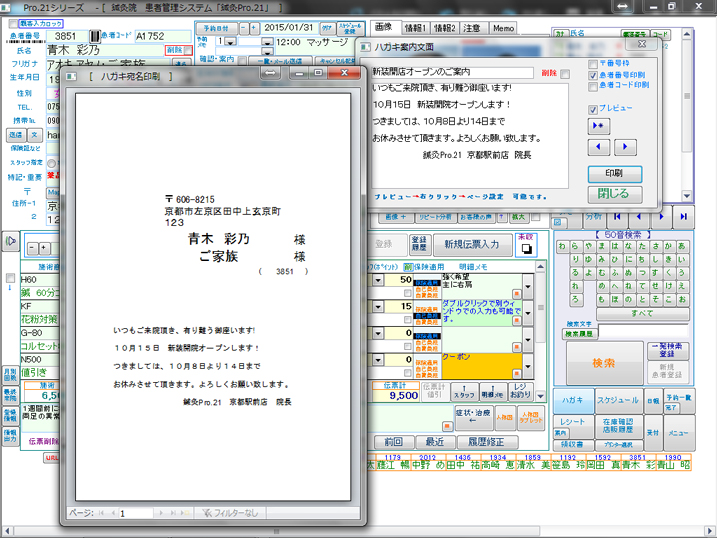Switch to the 情報1 tab

click(x=415, y=28)
